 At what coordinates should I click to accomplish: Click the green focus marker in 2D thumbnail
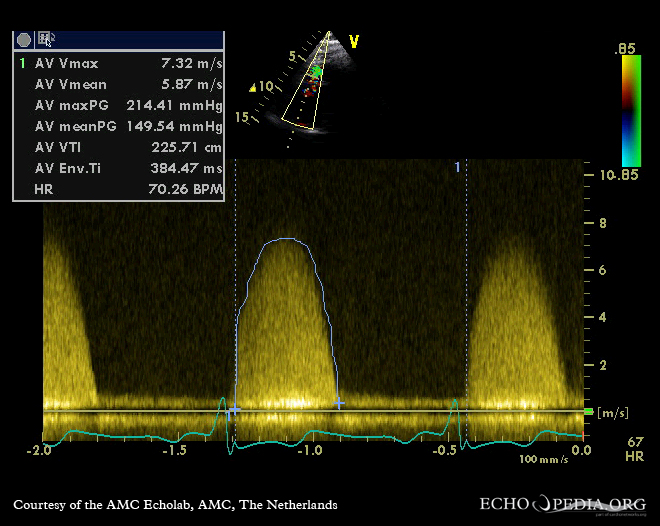[x=317, y=72]
